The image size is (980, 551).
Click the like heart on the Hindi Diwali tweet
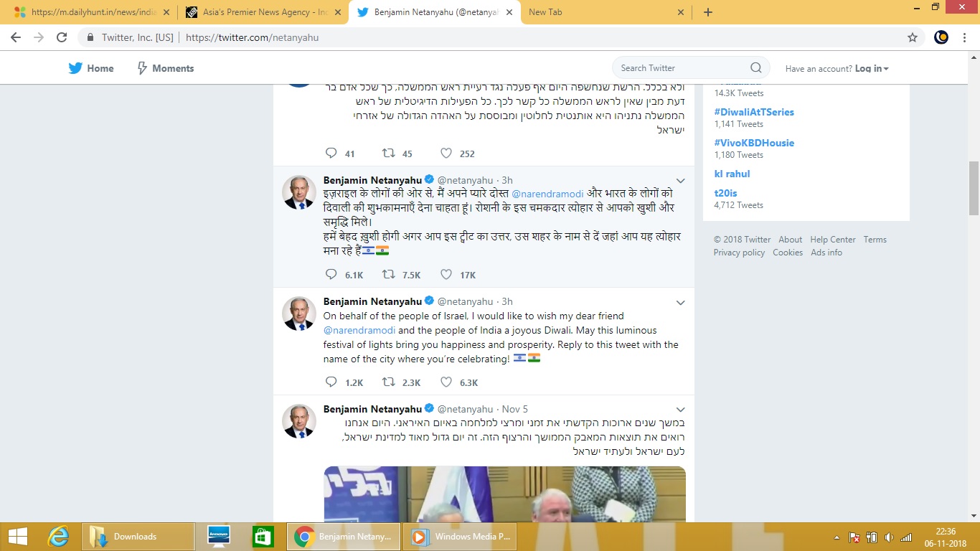(446, 275)
